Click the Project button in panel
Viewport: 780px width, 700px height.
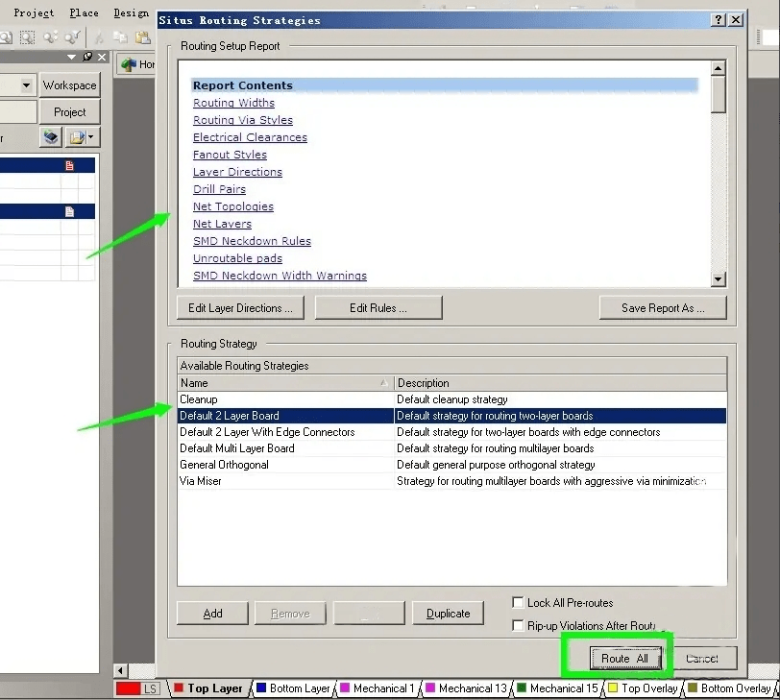(69, 111)
